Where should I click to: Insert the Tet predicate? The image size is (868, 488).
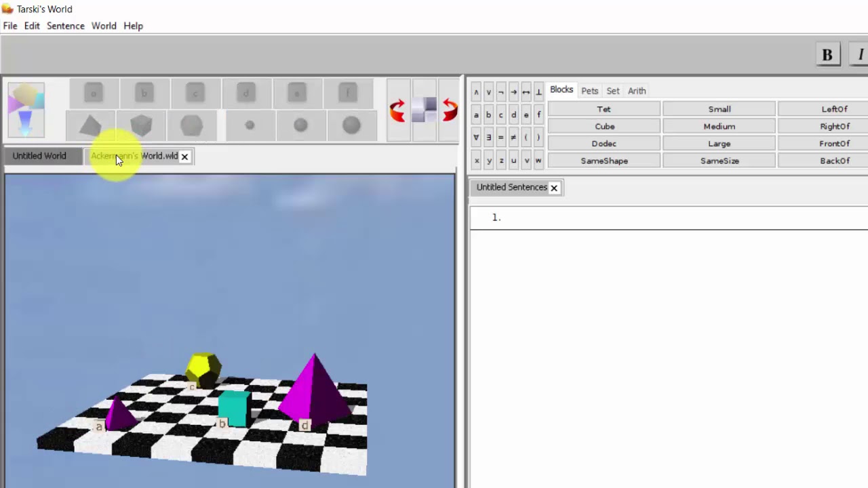tap(604, 109)
